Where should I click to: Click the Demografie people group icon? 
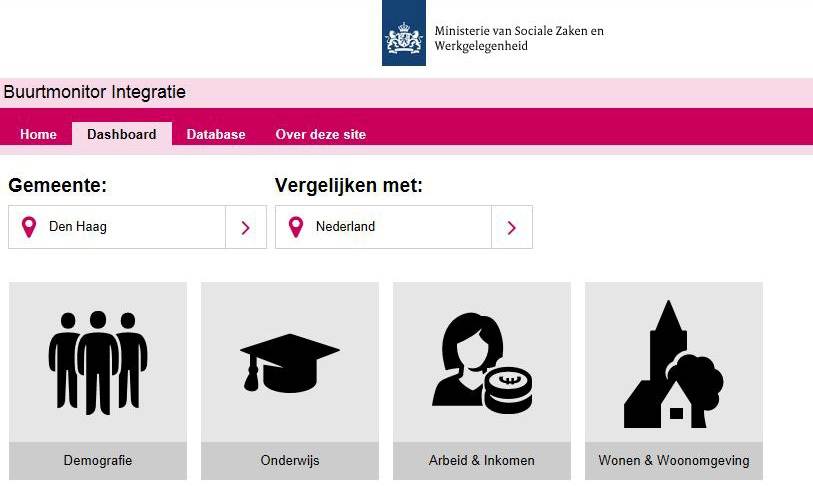pyautogui.click(x=98, y=362)
